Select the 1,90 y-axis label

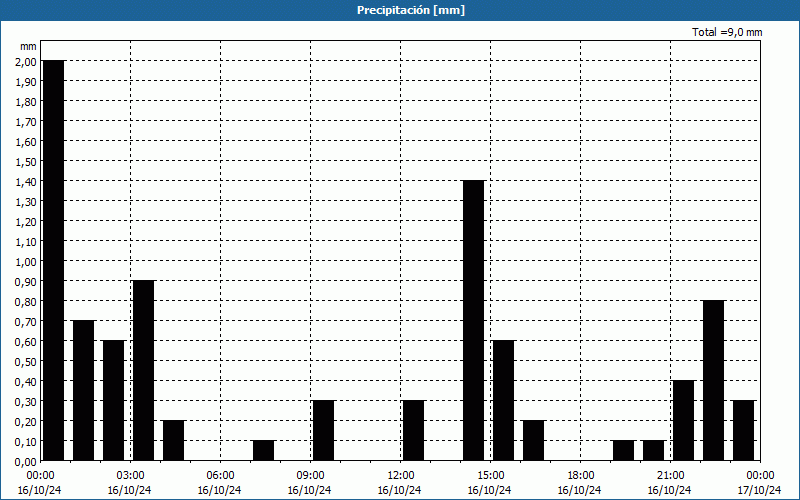(27, 81)
